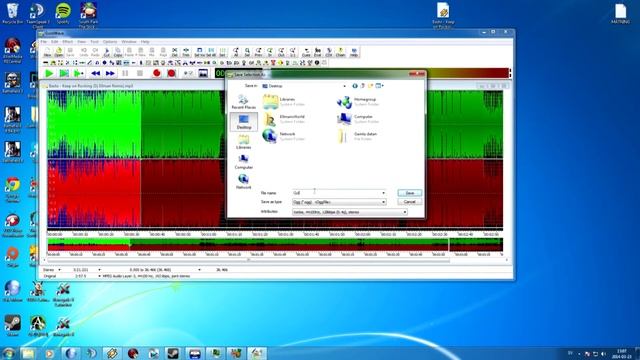This screenshot has width=640, height=360.
Task: Open the Spotify desktop shortcut
Action: [x=63, y=13]
